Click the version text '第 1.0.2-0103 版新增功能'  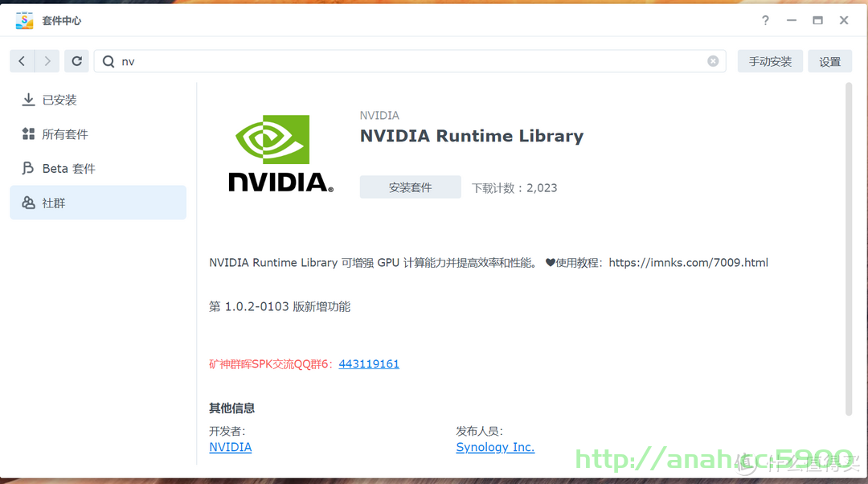point(280,306)
